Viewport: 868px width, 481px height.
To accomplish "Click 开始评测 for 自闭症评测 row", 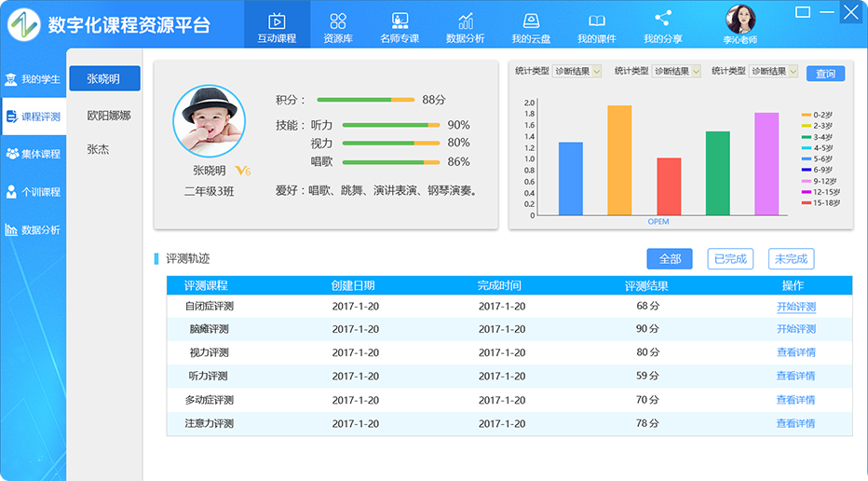I will pos(795,307).
